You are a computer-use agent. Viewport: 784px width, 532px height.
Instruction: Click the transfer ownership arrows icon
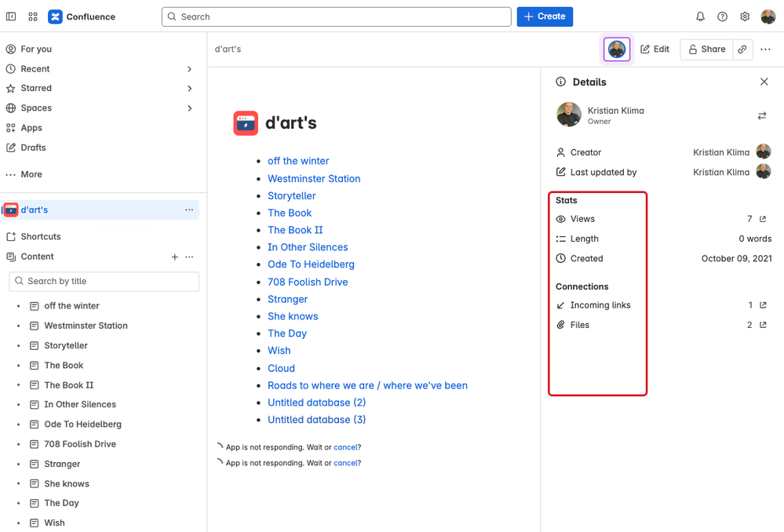[x=762, y=115]
